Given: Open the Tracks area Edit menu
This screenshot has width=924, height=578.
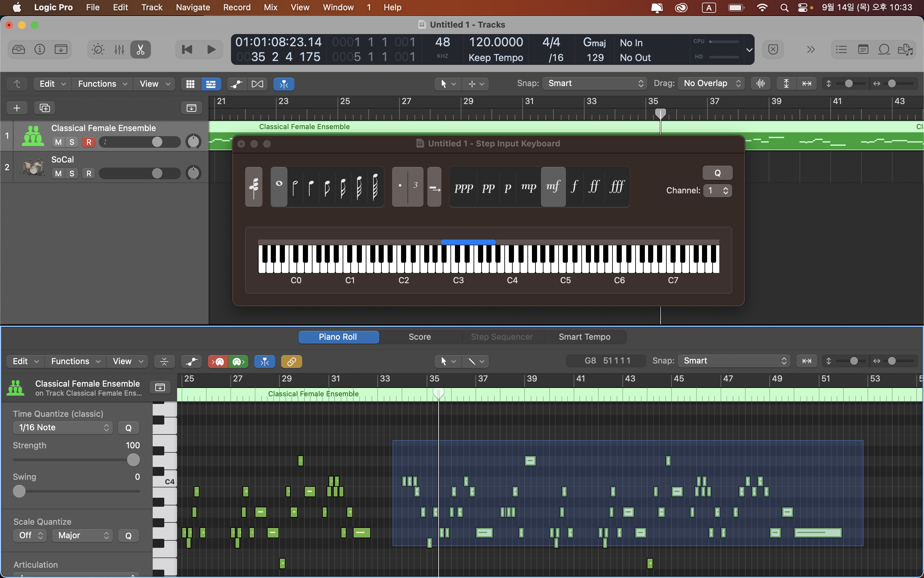Looking at the screenshot, I should click(53, 84).
